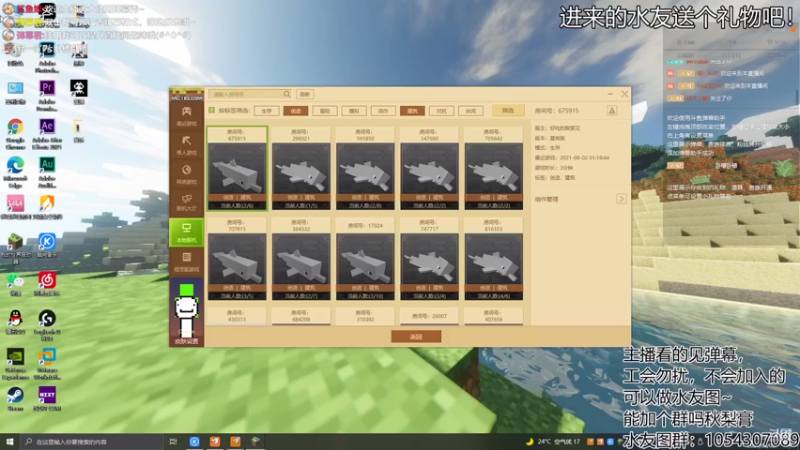Open the Minecraft grass block desktop icon
The height and width of the screenshot is (450, 800).
[15, 248]
